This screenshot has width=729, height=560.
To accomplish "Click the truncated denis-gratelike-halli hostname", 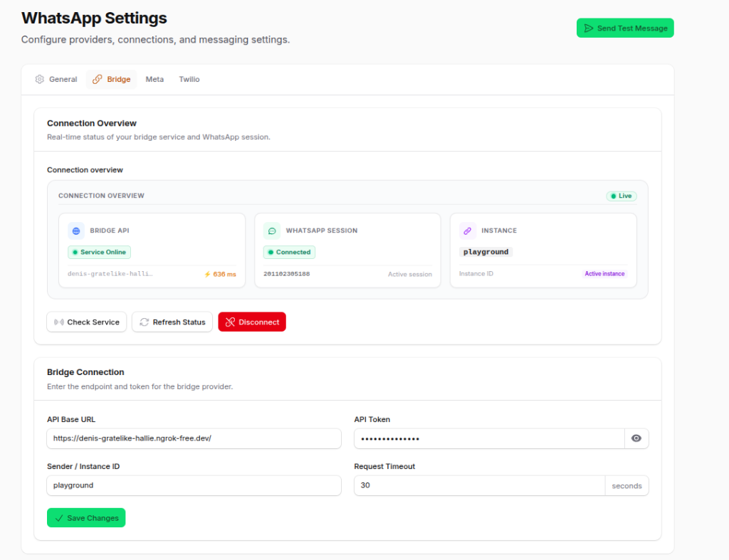I will [110, 274].
